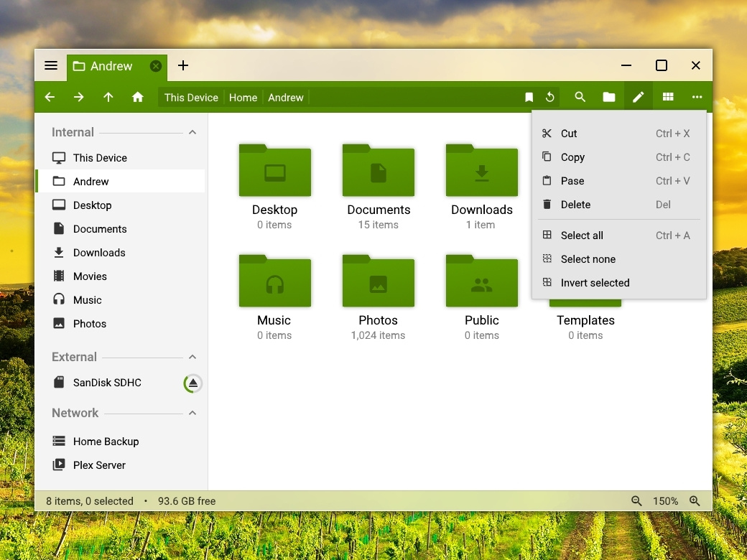Create a new folder using the toolbar icon
This screenshot has width=747, height=560.
tap(608, 96)
